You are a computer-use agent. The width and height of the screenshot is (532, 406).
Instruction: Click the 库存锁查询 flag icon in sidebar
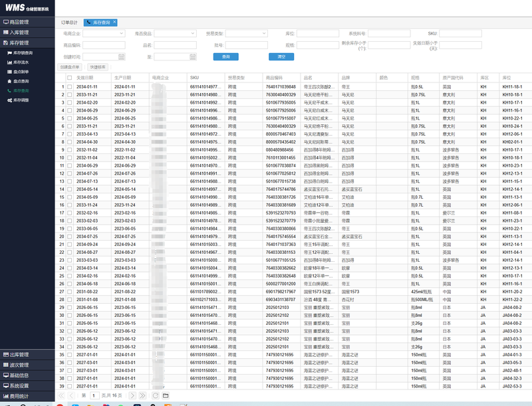pyautogui.click(x=9, y=53)
